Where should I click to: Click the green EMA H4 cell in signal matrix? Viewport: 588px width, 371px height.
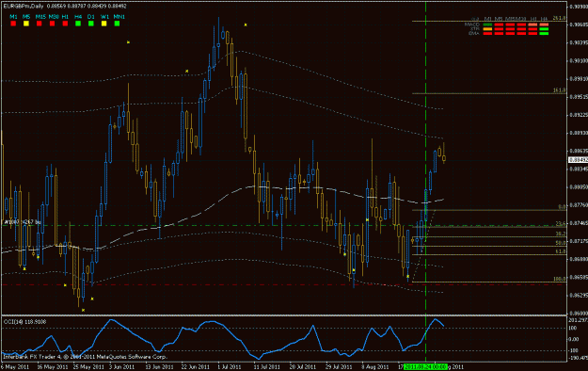coord(544,33)
